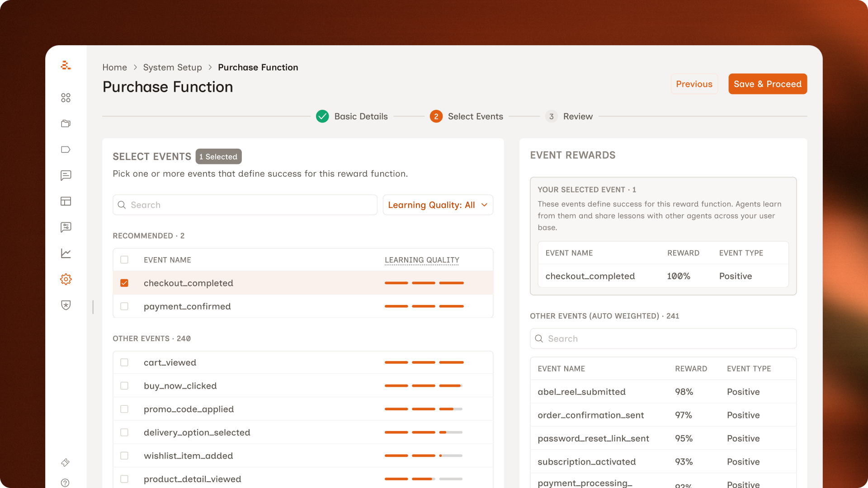Open the layout table icon in sidebar
The image size is (868, 488).
click(66, 201)
